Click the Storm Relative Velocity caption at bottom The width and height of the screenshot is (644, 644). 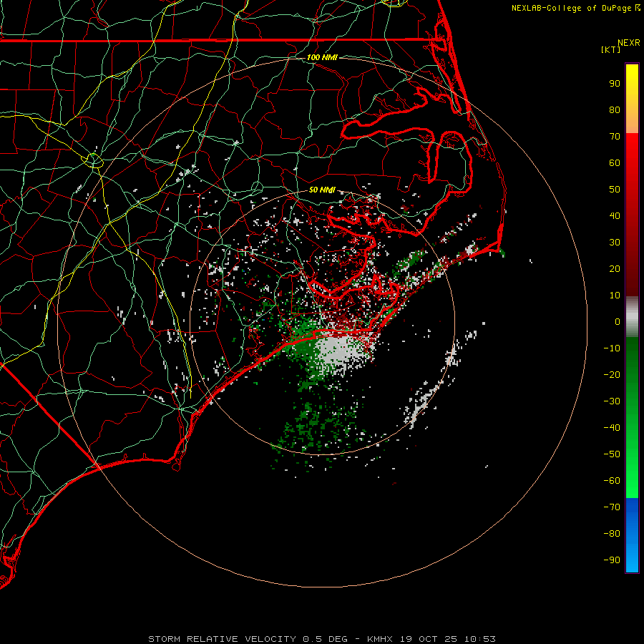coord(322,639)
